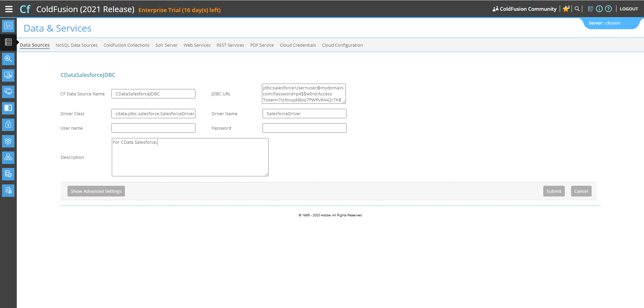This screenshot has height=308, width=644.
Task: Click into the JDBC URL text area
Action: (304, 94)
